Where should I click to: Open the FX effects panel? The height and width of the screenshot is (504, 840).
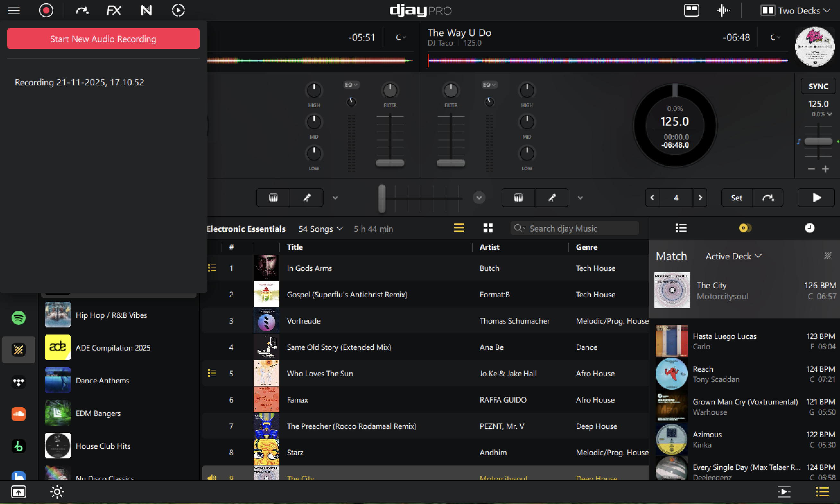click(x=114, y=11)
